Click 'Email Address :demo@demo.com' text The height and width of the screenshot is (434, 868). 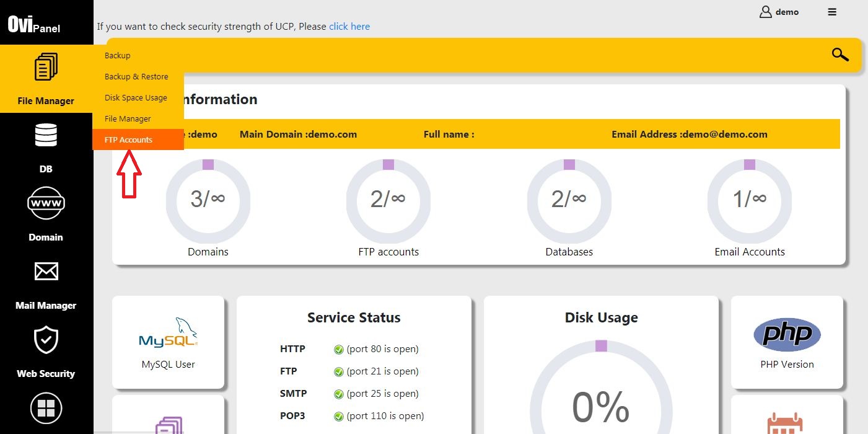coord(690,135)
